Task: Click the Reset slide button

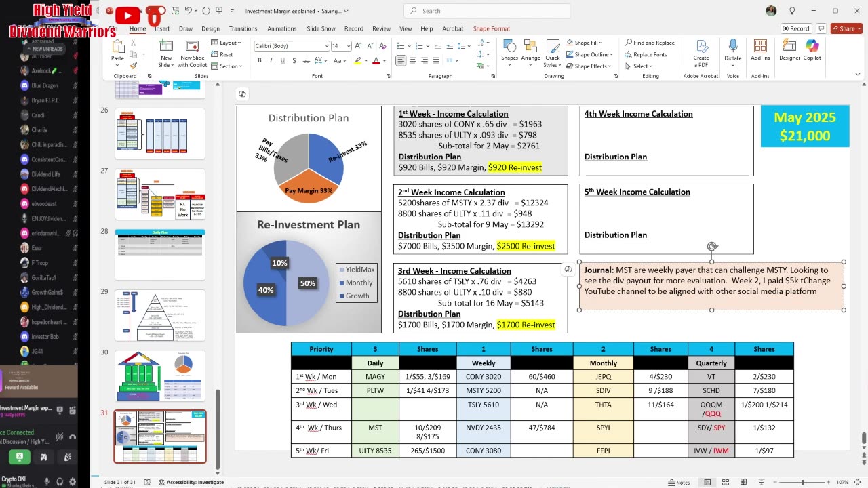Action: tap(222, 54)
